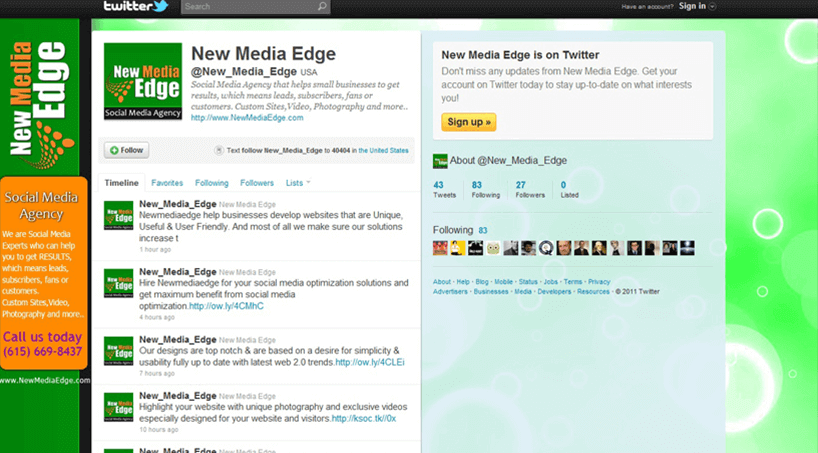Open the 1 hour ago timestamp
This screenshot has height=453, width=818.
(155, 249)
